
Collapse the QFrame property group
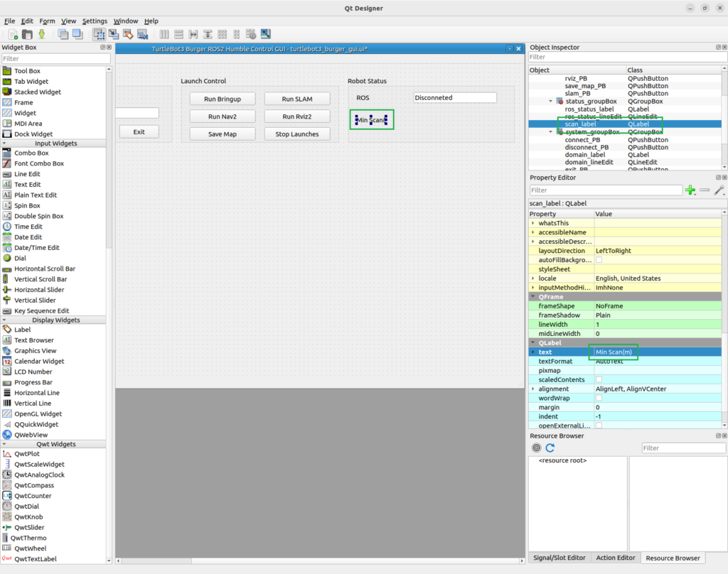[533, 296]
